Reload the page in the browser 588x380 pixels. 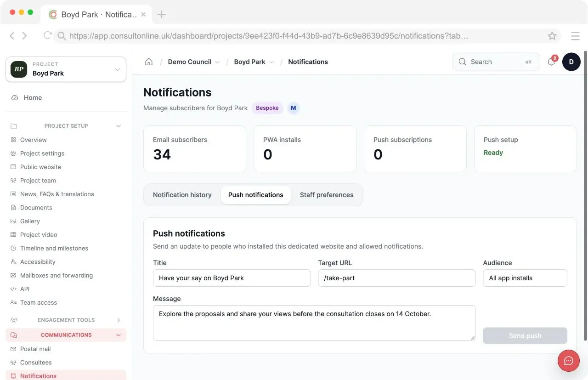(47, 35)
